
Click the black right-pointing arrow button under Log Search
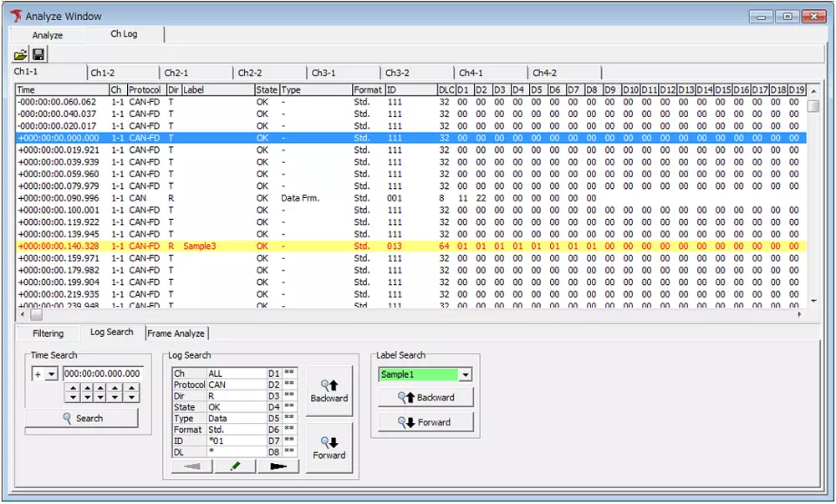(278, 466)
